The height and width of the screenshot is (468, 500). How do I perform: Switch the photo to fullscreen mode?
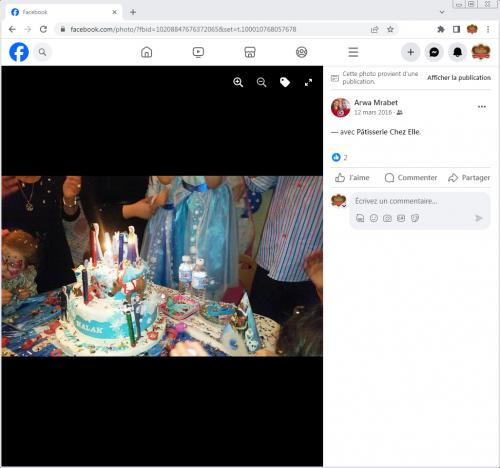tap(308, 82)
